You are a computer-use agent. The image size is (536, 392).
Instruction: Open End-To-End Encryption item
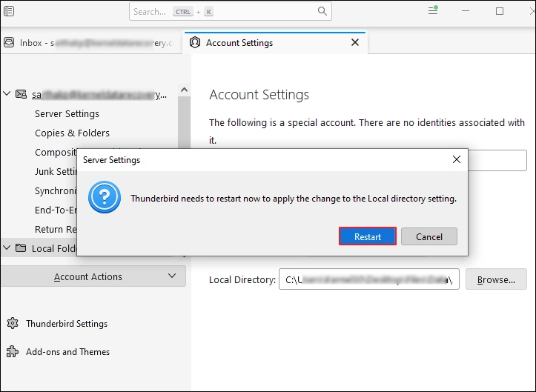56,210
